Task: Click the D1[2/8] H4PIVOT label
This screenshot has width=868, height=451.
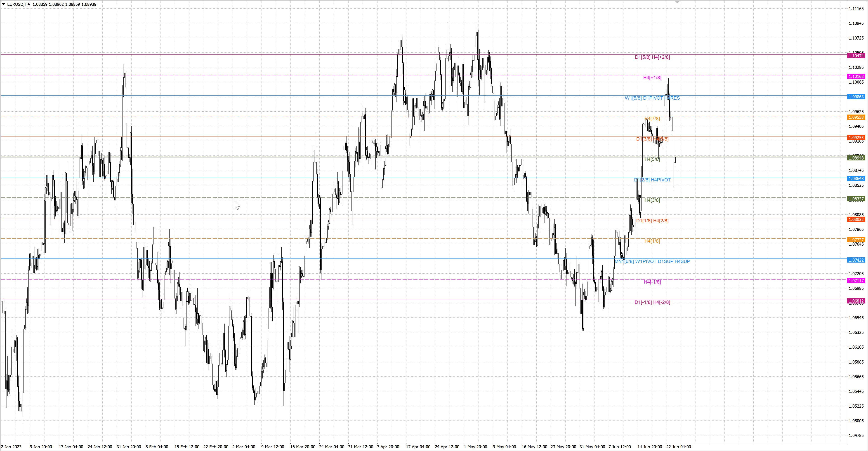Action: (x=652, y=180)
